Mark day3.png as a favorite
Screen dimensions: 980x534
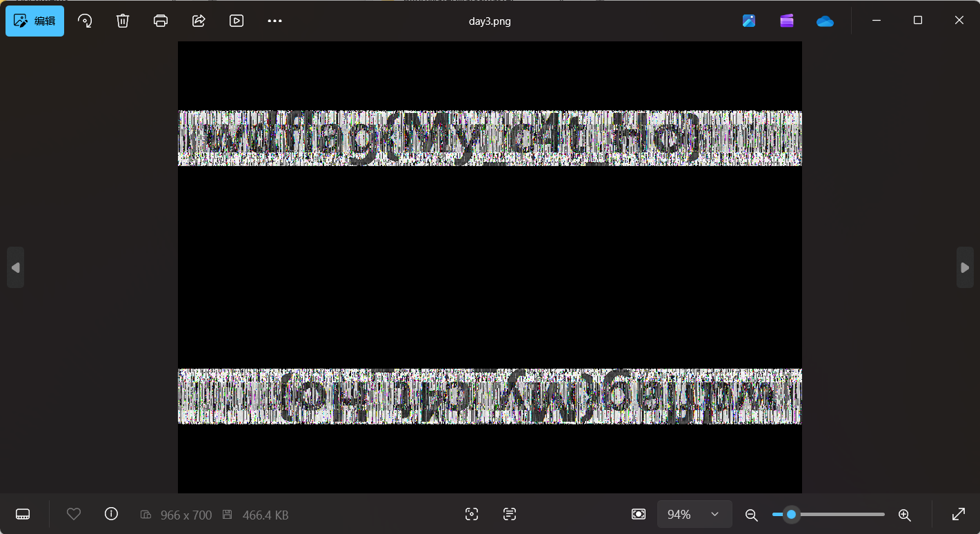click(x=74, y=514)
